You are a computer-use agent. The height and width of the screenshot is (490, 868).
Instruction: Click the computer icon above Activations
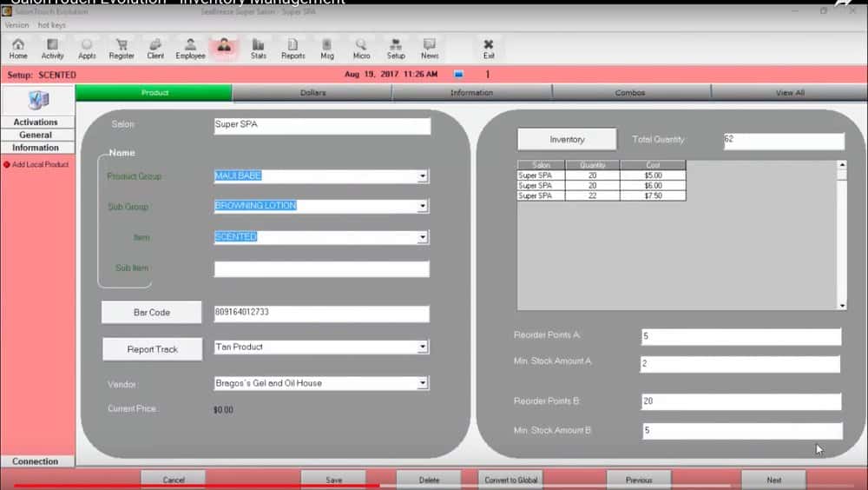point(38,100)
